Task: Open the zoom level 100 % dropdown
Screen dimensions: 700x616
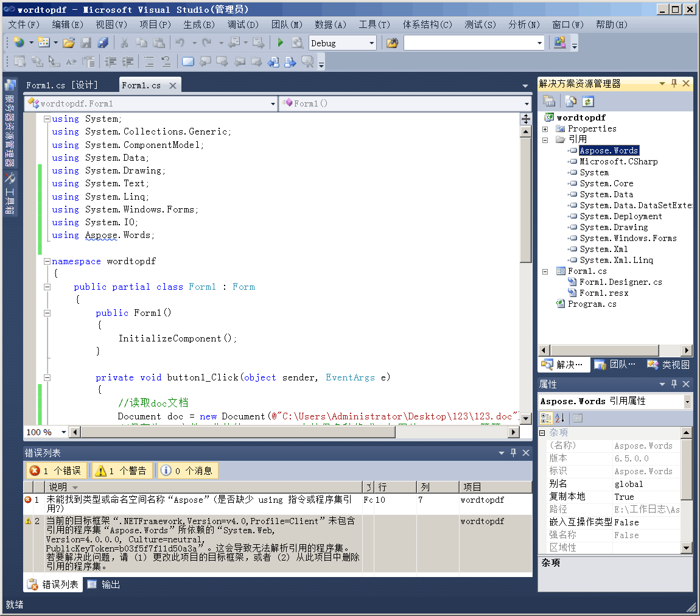Action: click(63, 432)
